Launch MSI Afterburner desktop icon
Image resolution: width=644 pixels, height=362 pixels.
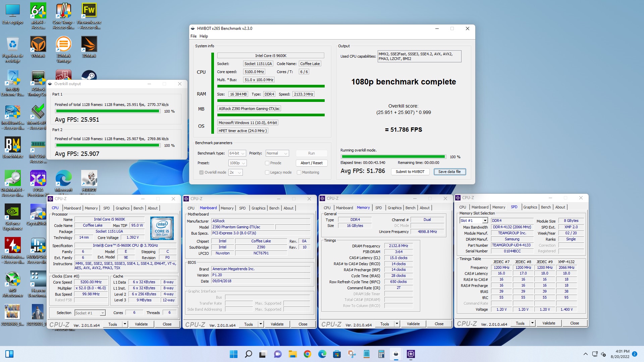12,284
